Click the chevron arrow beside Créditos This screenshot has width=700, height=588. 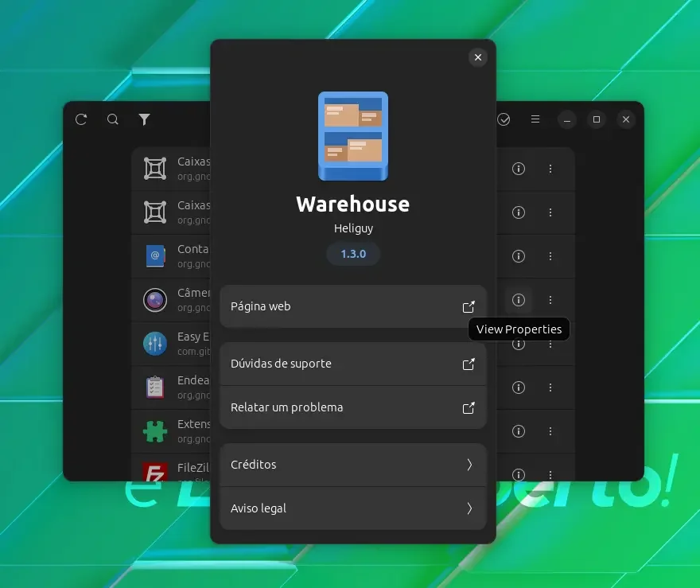[469, 465]
